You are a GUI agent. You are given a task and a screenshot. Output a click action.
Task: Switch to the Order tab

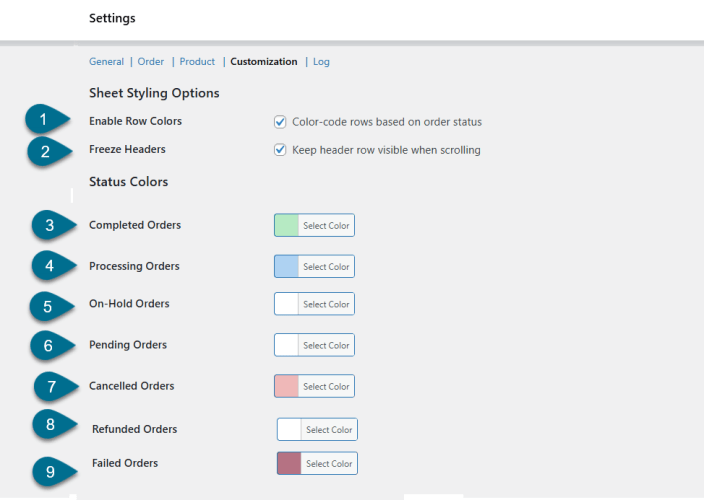(x=151, y=62)
